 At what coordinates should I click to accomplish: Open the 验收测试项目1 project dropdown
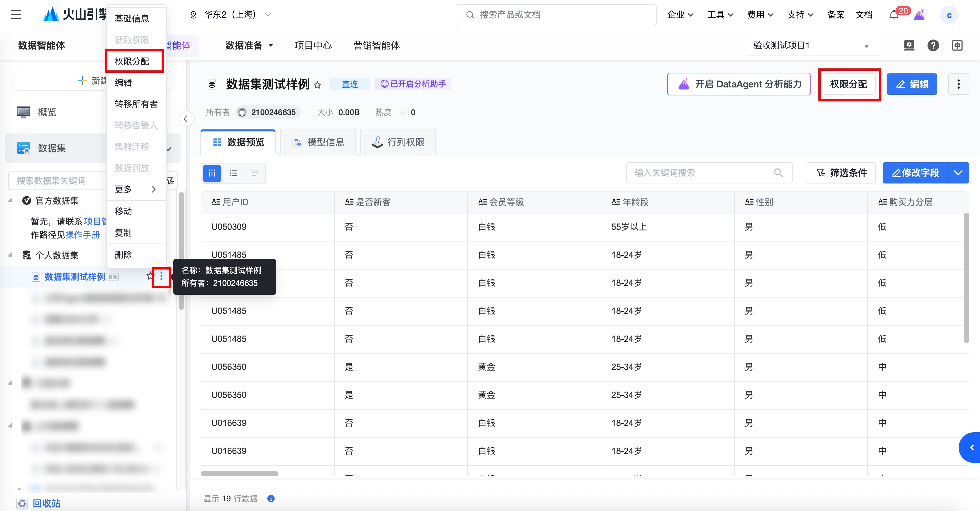click(x=812, y=45)
